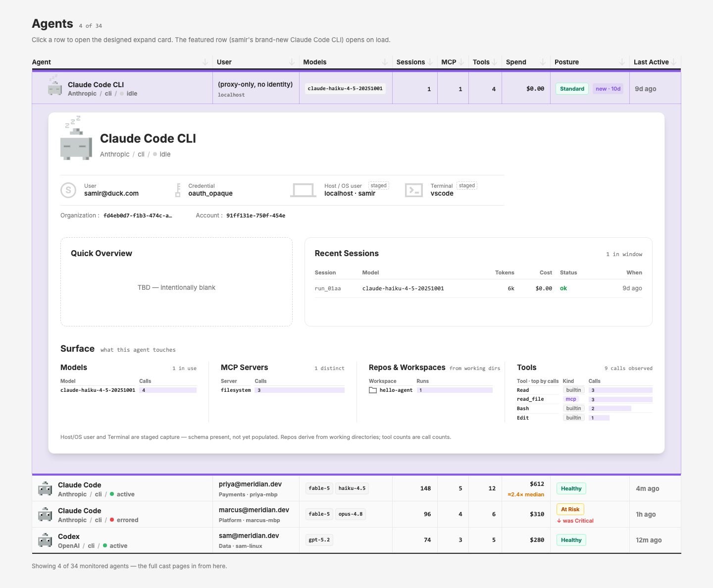Screen dimensions: 713x588
Task: Click the fable-5 chip in marcus's row
Action: 319,514
